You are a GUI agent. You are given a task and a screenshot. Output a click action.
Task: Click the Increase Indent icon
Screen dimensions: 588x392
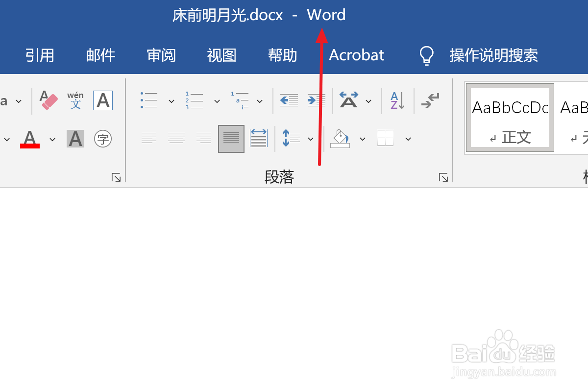tap(317, 100)
